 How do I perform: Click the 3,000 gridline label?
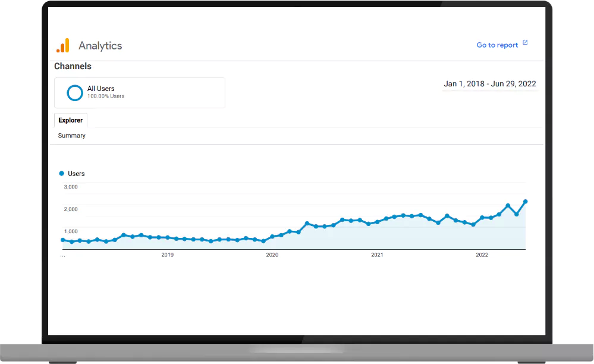pos(70,187)
